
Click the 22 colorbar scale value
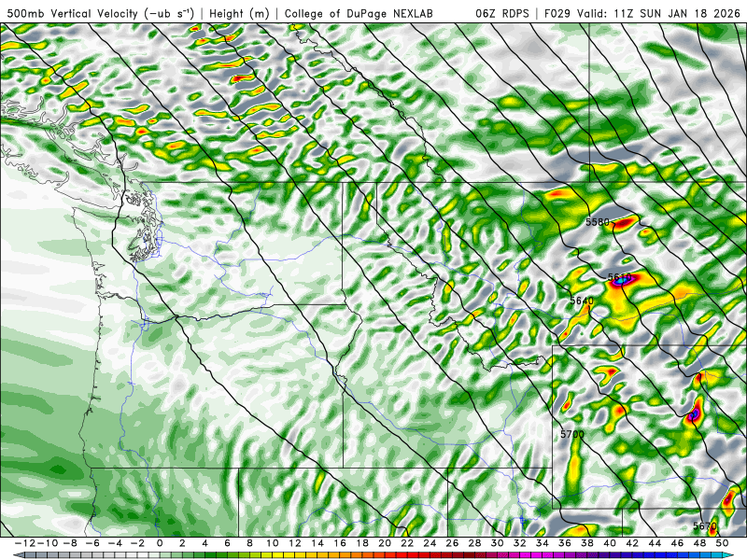click(407, 543)
